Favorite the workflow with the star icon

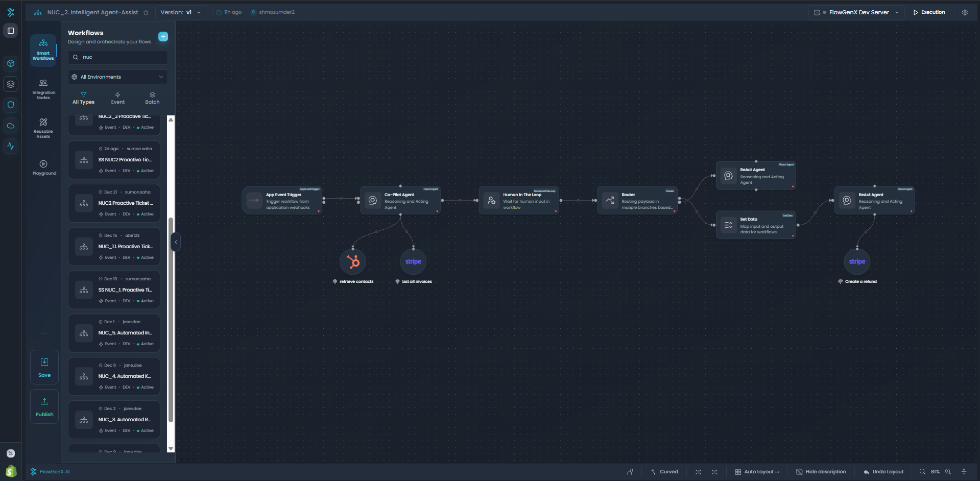pyautogui.click(x=146, y=12)
